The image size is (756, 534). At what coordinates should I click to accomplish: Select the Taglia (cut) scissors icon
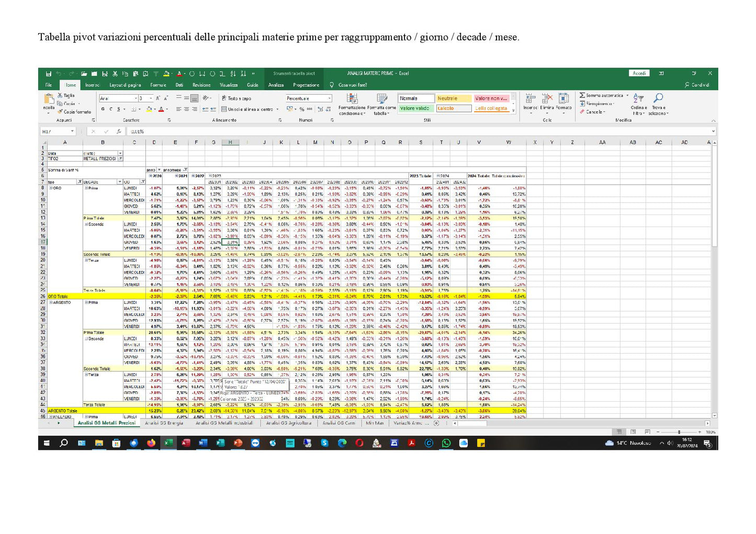(x=59, y=96)
